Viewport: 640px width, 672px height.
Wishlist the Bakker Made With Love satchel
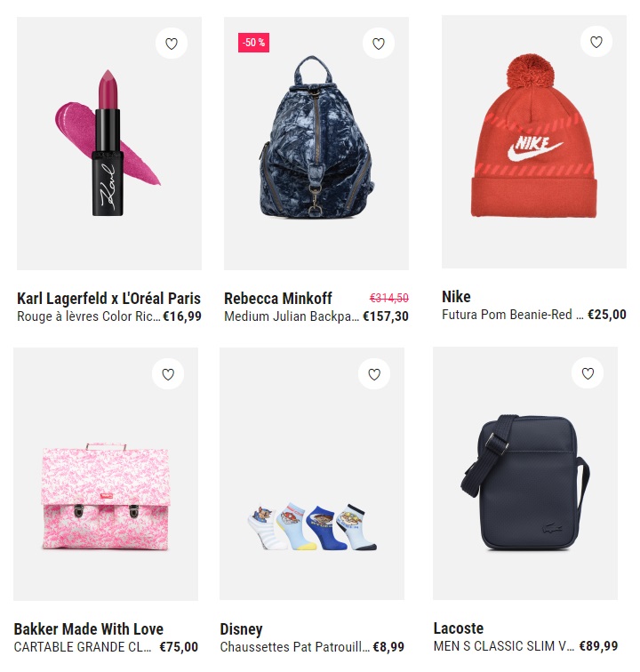(168, 374)
